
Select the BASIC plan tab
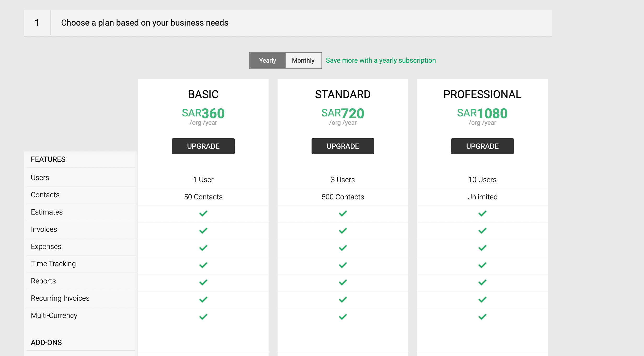[x=203, y=94]
